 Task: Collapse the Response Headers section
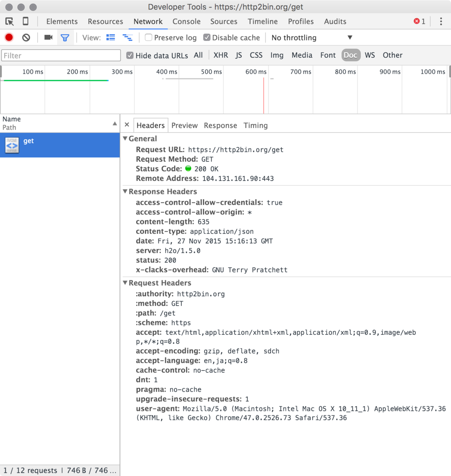[125, 192]
